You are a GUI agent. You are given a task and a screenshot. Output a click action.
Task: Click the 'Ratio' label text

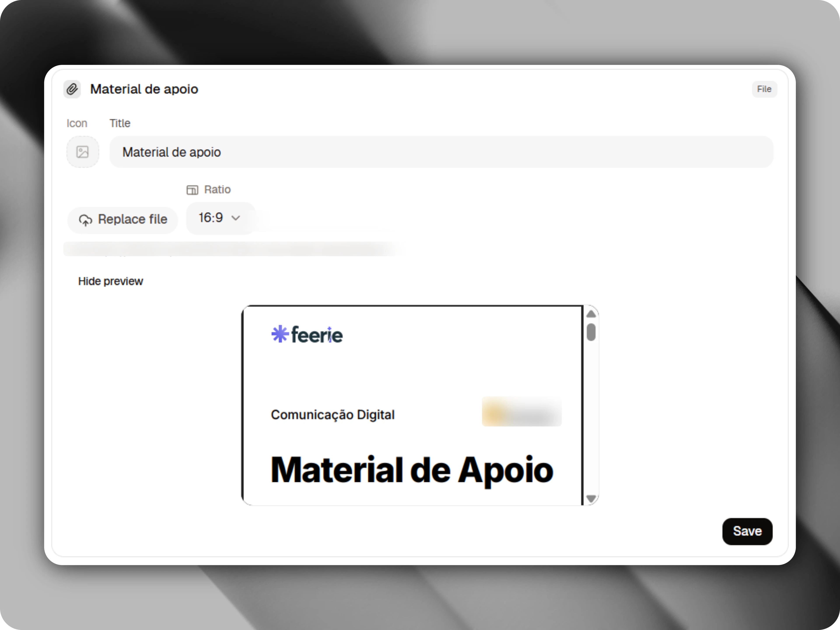click(217, 189)
